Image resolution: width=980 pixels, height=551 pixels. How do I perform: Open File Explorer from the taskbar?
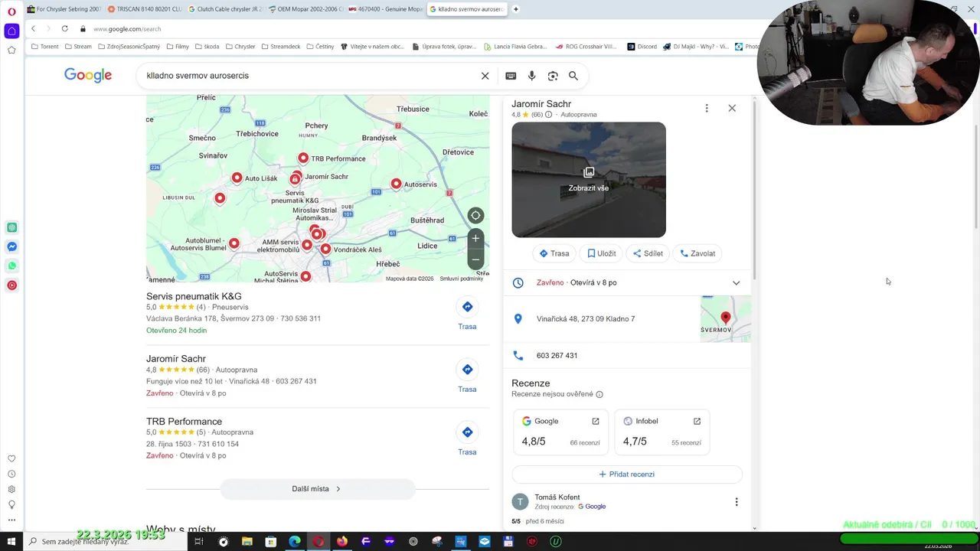pyautogui.click(x=247, y=541)
